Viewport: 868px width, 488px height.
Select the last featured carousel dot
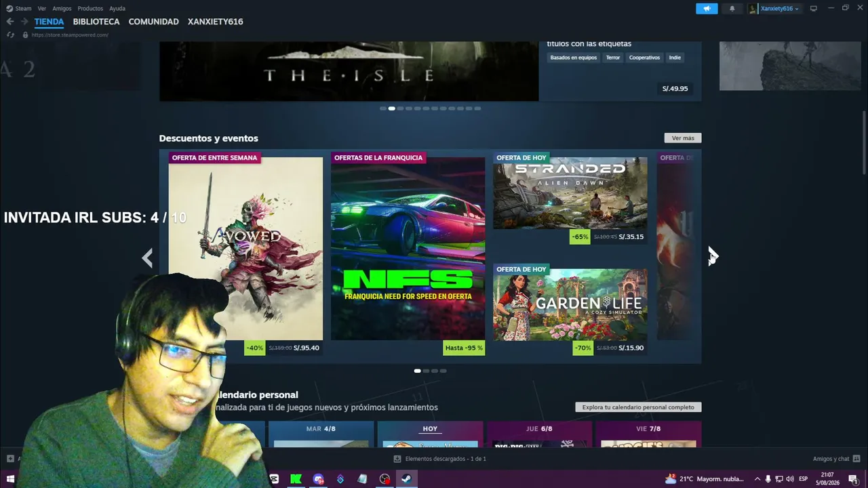coord(477,108)
